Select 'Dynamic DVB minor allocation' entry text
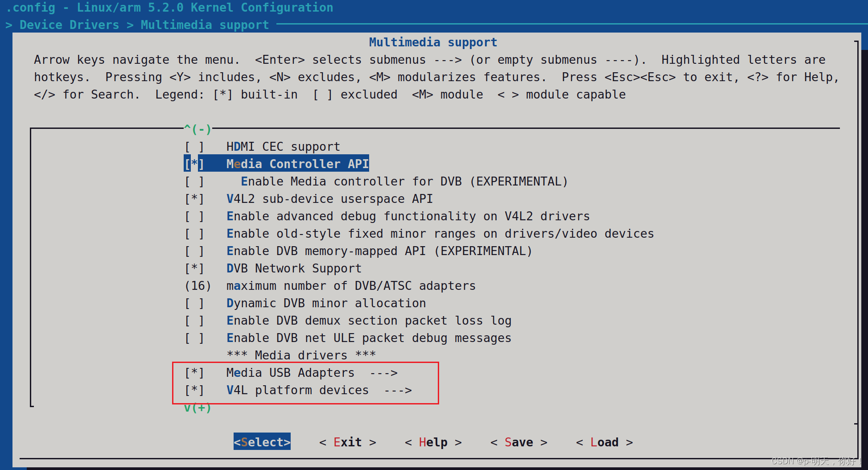 [x=326, y=303]
